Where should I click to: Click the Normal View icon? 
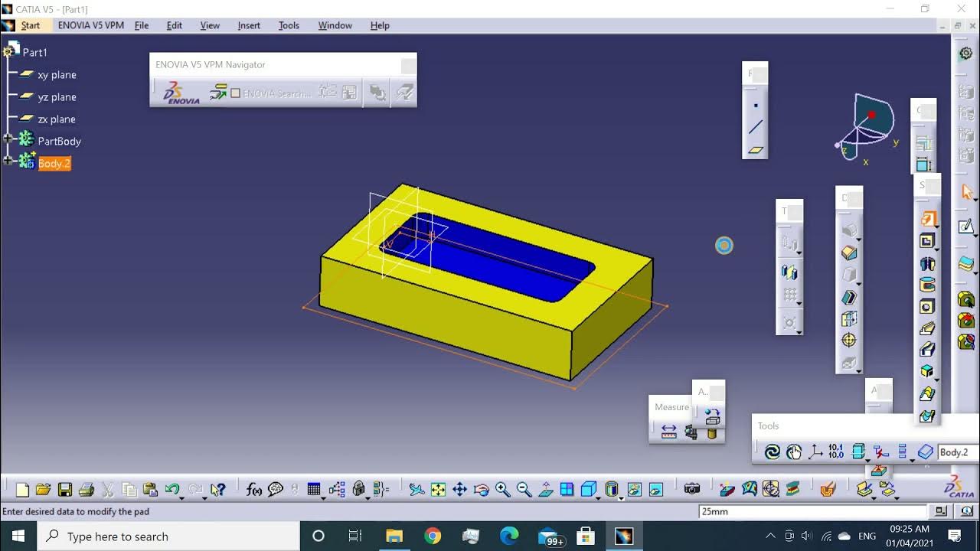click(x=545, y=490)
